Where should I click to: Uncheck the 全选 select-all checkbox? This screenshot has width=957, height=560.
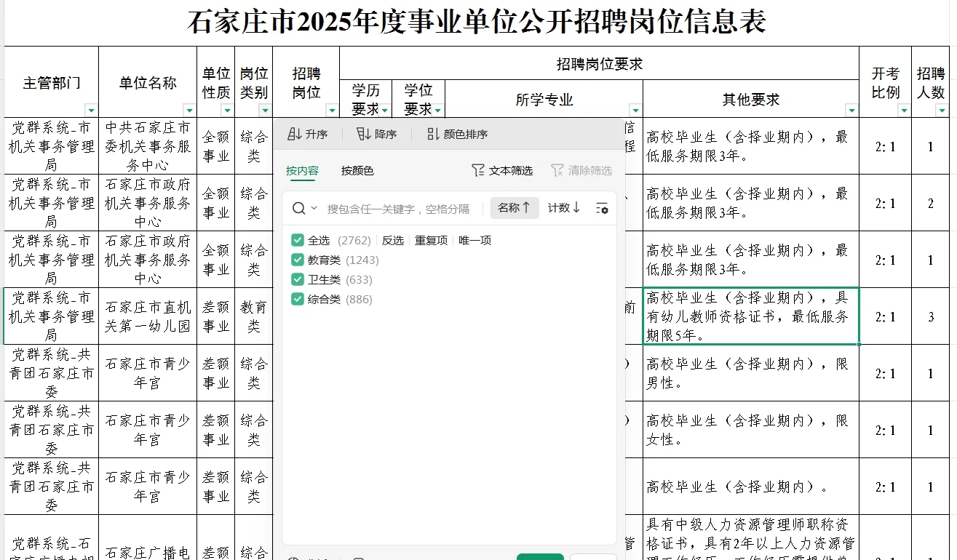[x=298, y=239]
